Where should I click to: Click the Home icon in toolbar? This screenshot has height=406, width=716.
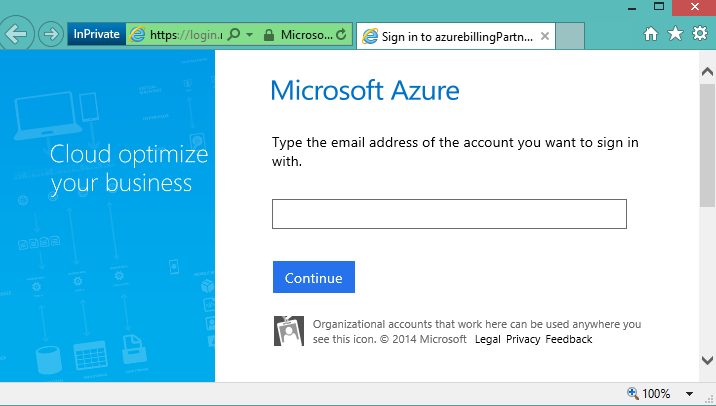pyautogui.click(x=651, y=35)
